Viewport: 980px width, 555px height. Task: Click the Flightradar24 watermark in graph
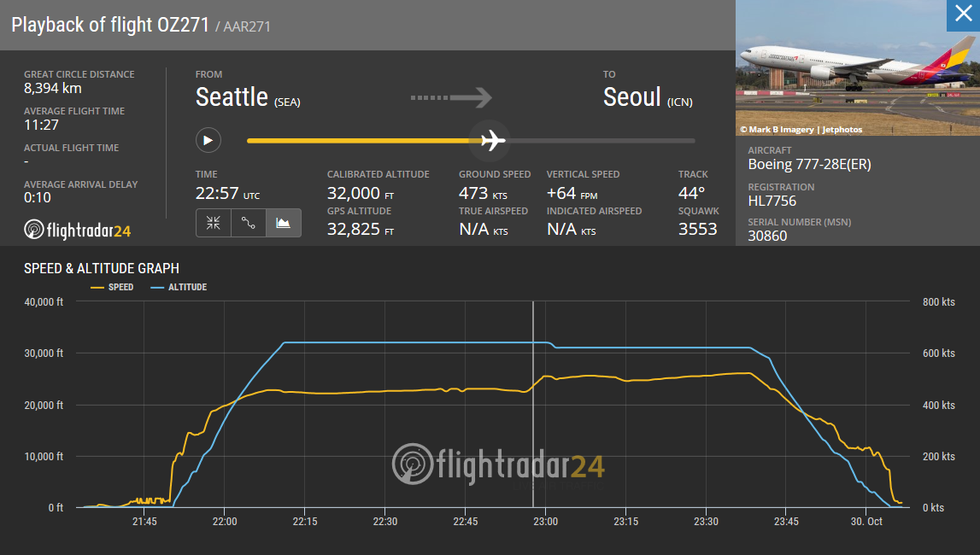coord(499,465)
